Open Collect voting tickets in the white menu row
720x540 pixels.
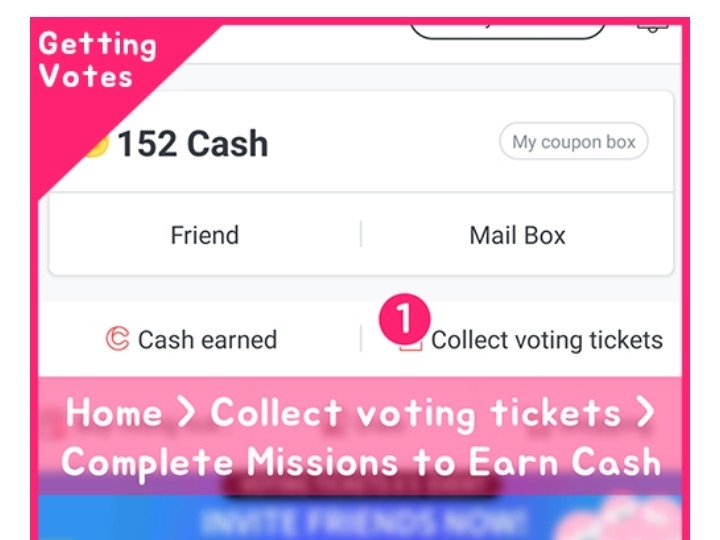[546, 340]
